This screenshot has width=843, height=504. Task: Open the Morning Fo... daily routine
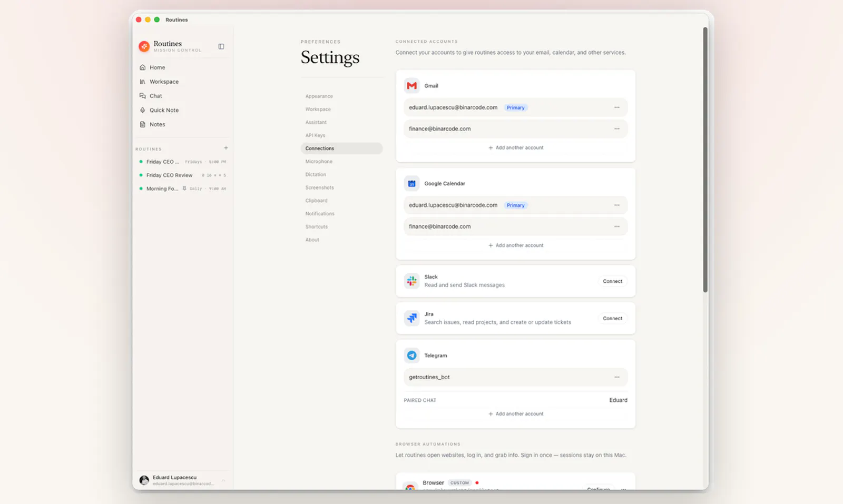(x=182, y=189)
